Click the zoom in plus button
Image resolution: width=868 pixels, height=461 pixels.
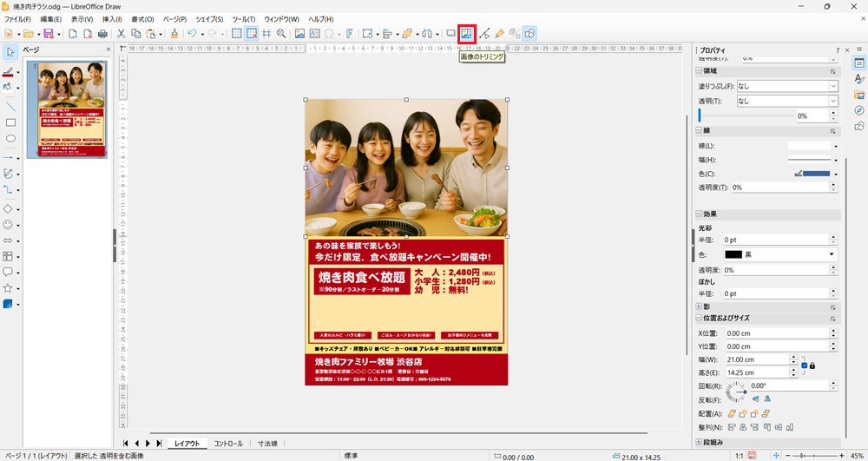point(841,456)
